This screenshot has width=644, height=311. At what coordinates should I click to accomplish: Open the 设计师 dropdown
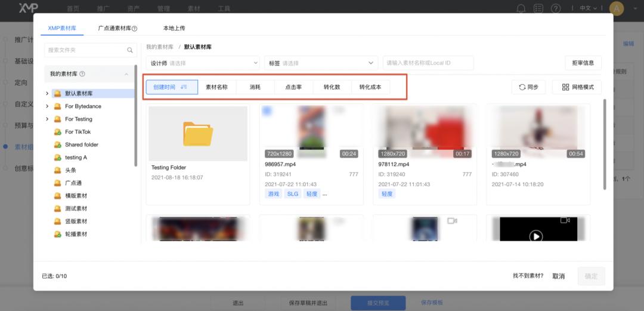click(203, 63)
